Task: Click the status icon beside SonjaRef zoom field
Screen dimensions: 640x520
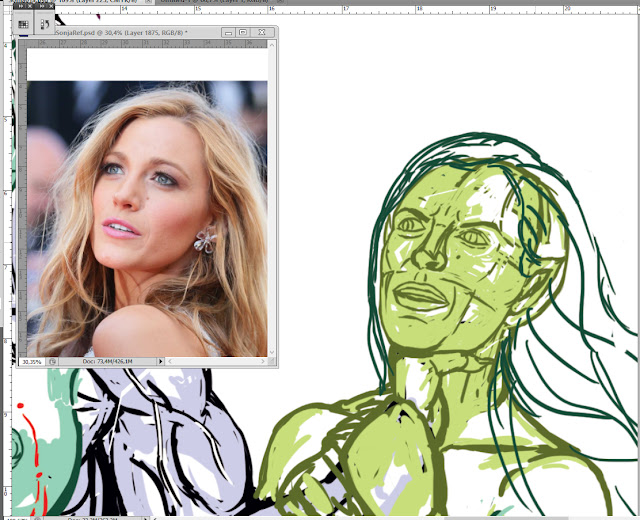Action: [x=53, y=362]
